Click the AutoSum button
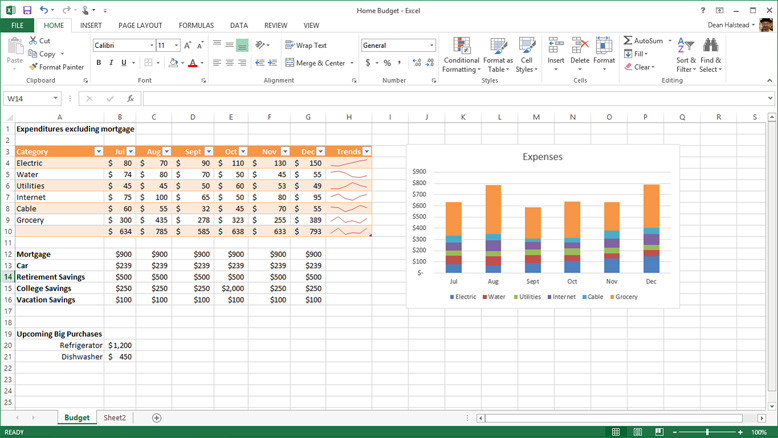 pyautogui.click(x=643, y=41)
